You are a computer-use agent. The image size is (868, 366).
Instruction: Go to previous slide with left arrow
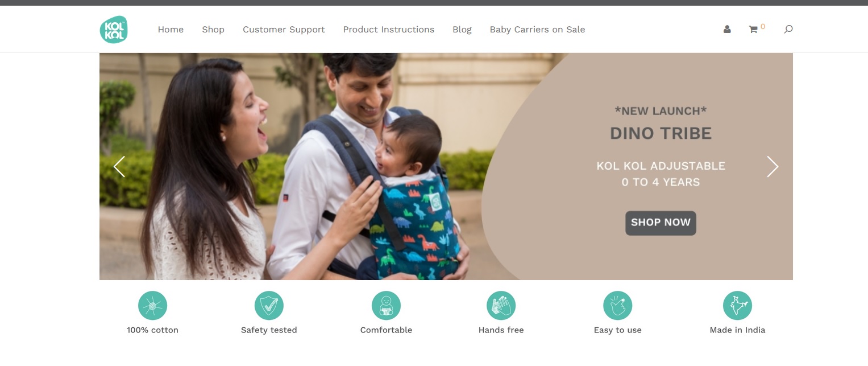coord(119,167)
